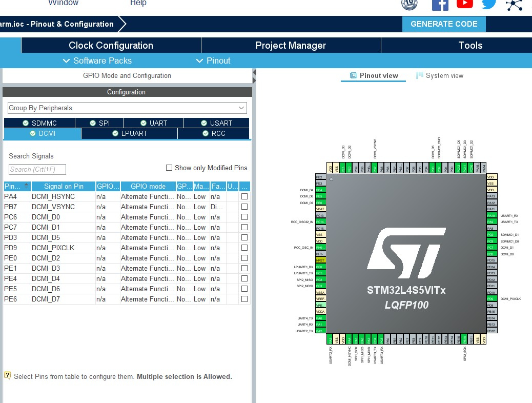
Task: Click pin PC9 on the chip diagram
Action: tap(492, 235)
